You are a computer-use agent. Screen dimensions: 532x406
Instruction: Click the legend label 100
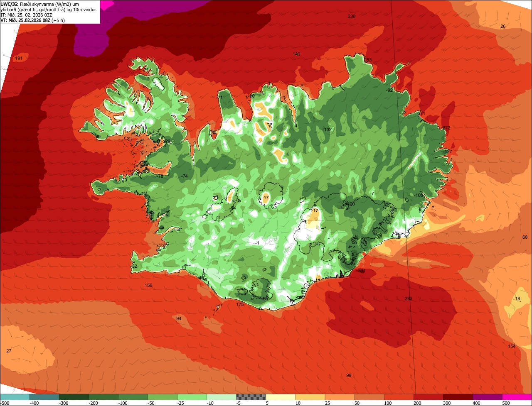[388, 403]
